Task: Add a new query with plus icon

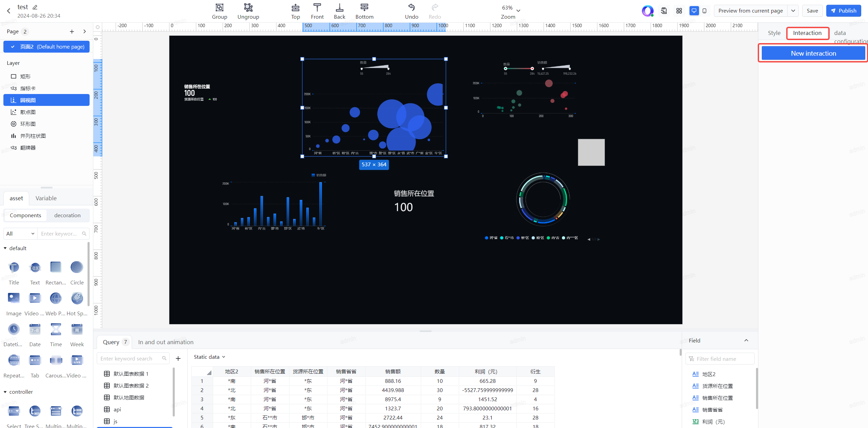Action: 178,358
